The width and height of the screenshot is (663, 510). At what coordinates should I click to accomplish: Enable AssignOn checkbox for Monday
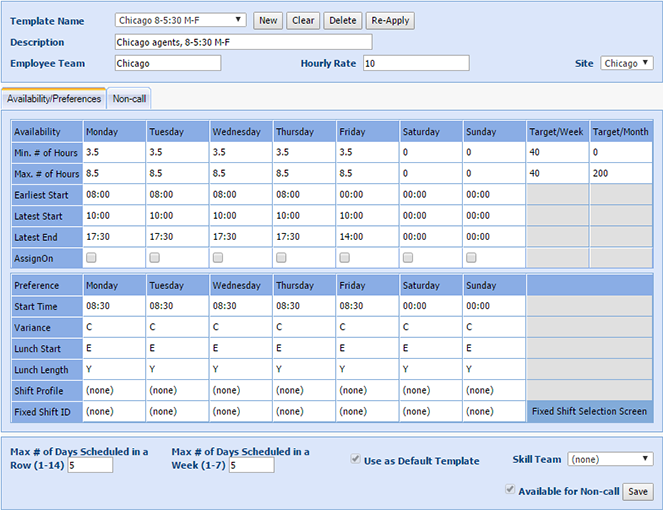point(92,257)
